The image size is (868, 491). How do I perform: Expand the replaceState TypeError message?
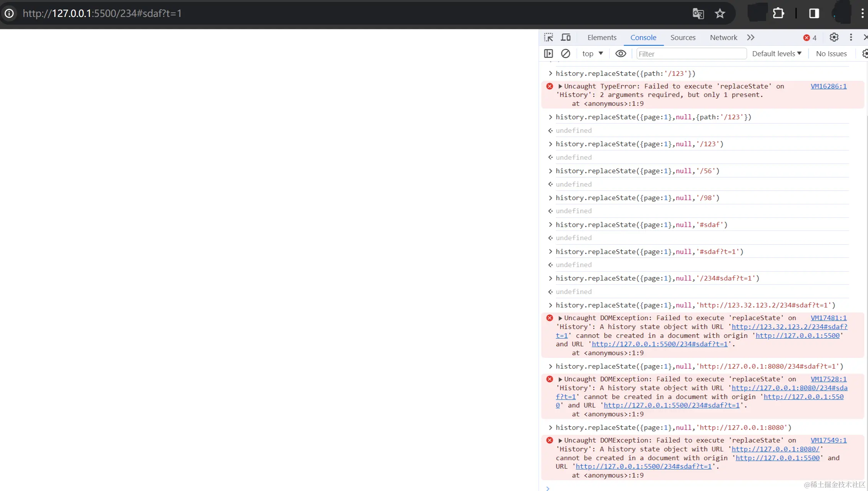click(x=560, y=86)
